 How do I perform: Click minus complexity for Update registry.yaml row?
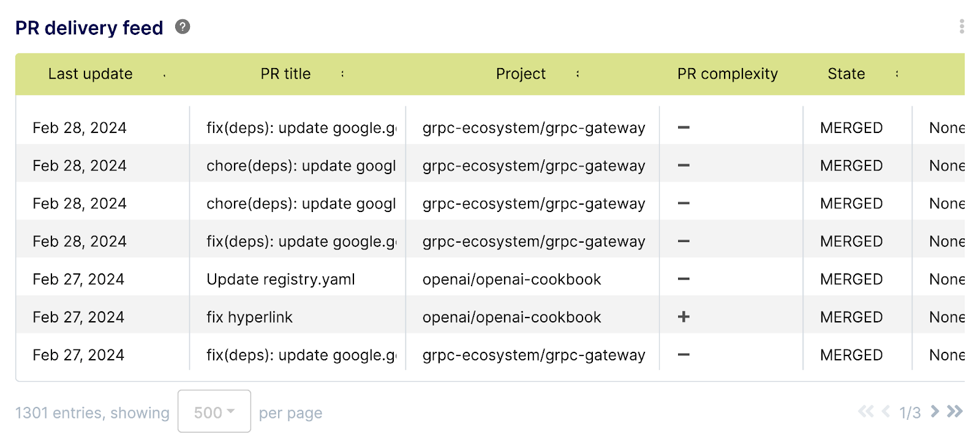point(684,279)
